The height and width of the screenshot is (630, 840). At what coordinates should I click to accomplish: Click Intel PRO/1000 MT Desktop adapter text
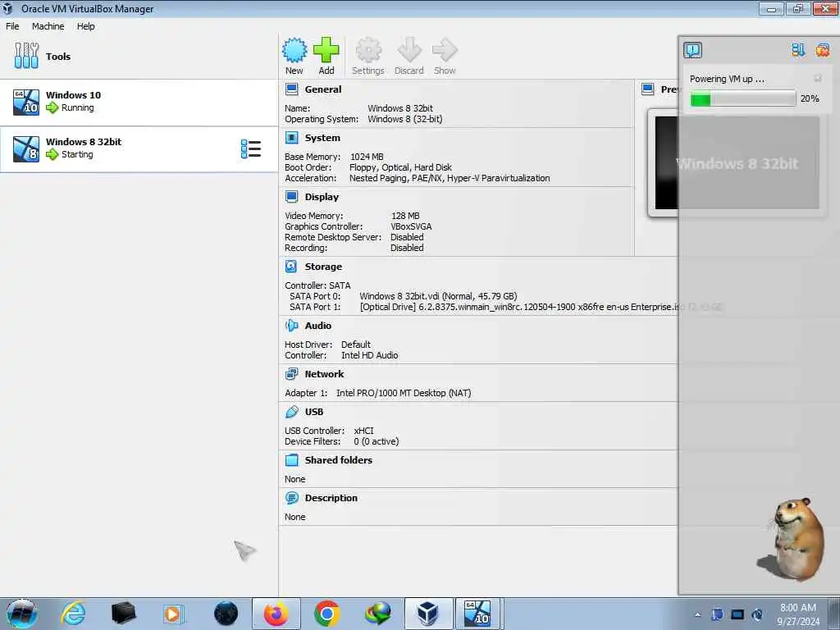[x=404, y=393]
